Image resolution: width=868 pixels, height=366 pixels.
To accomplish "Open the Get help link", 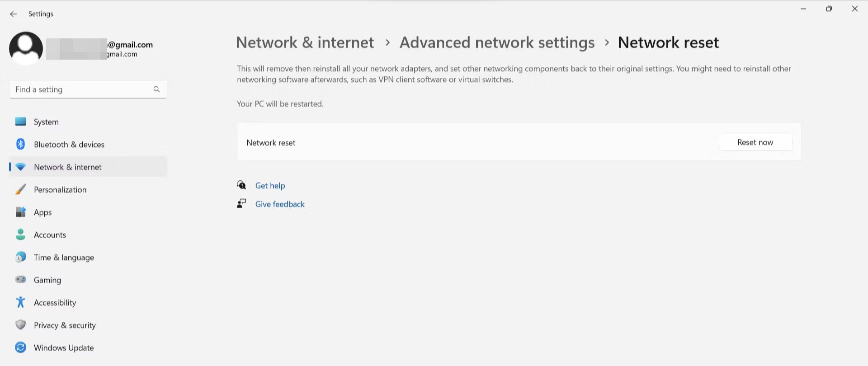I will (x=270, y=186).
